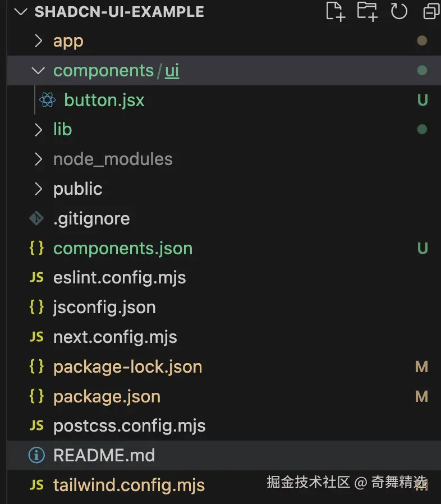Open tailwind.config.mjs file
This screenshot has width=441, height=504.
[128, 485]
